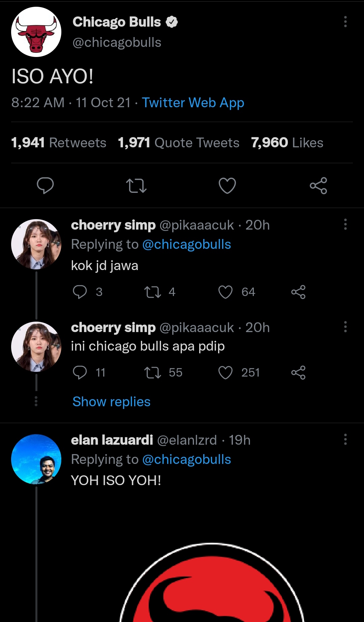
Task: Open the Twitter Web App source link
Action: [193, 103]
